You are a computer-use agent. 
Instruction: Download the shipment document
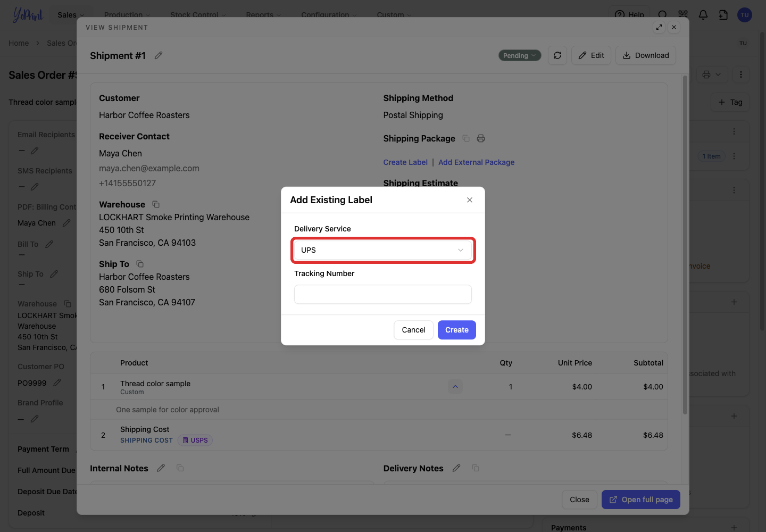(646, 55)
